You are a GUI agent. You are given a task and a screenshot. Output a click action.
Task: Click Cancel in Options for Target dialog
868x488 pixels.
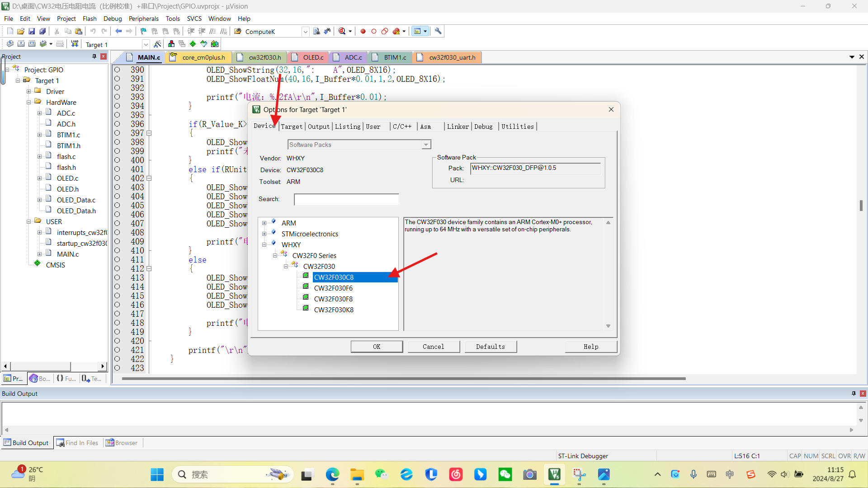point(434,347)
